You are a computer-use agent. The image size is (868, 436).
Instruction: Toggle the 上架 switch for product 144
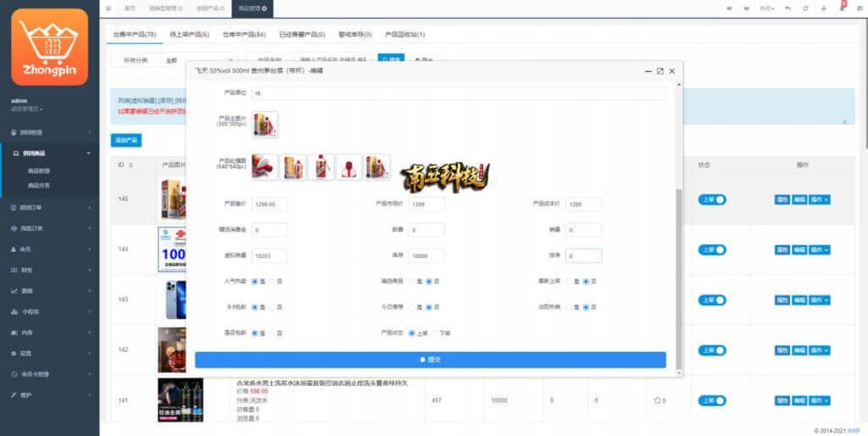point(712,249)
